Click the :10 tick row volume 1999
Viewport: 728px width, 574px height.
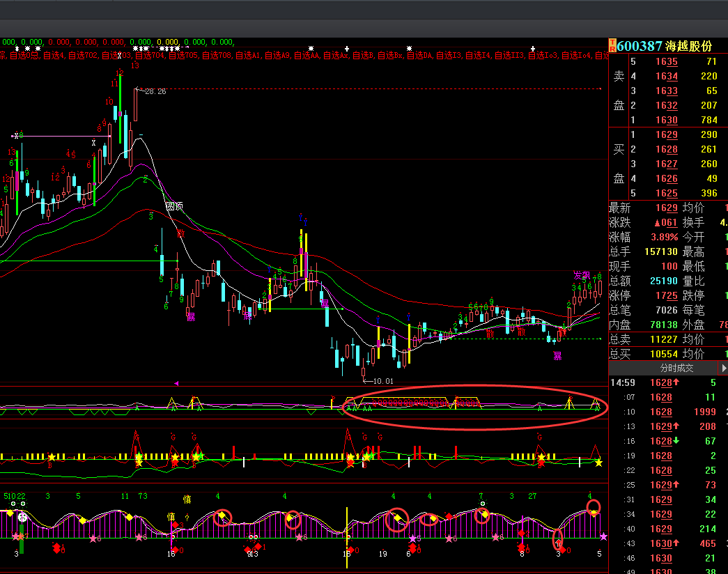click(x=705, y=412)
